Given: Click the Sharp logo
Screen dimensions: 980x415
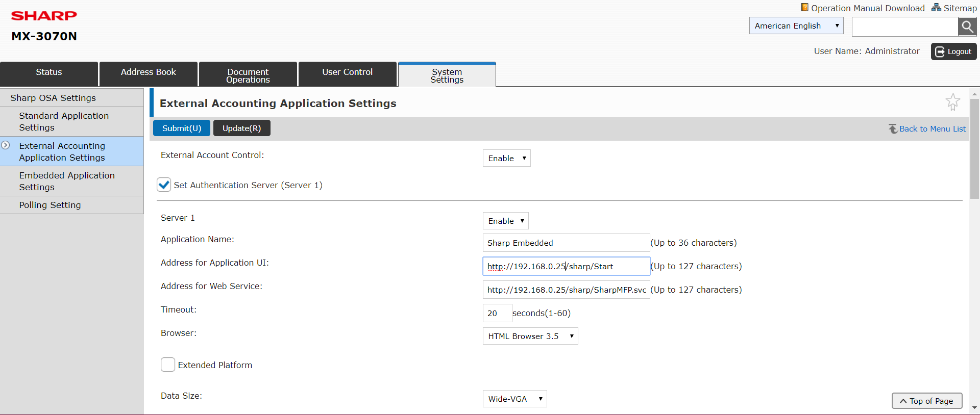Looking at the screenshot, I should (44, 16).
